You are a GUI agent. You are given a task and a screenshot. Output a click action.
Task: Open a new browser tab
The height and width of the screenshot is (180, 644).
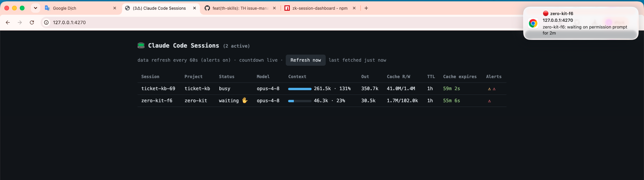(x=366, y=8)
